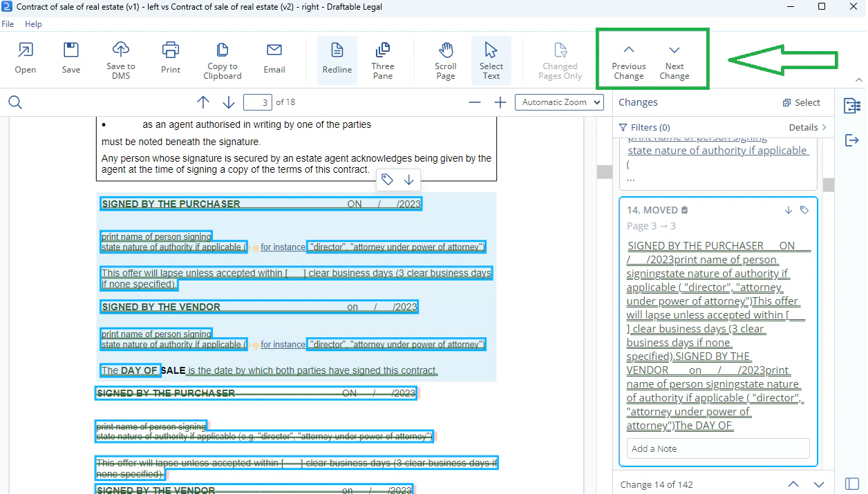
Task: Open the Automatic Zoom dropdown
Action: (x=559, y=102)
